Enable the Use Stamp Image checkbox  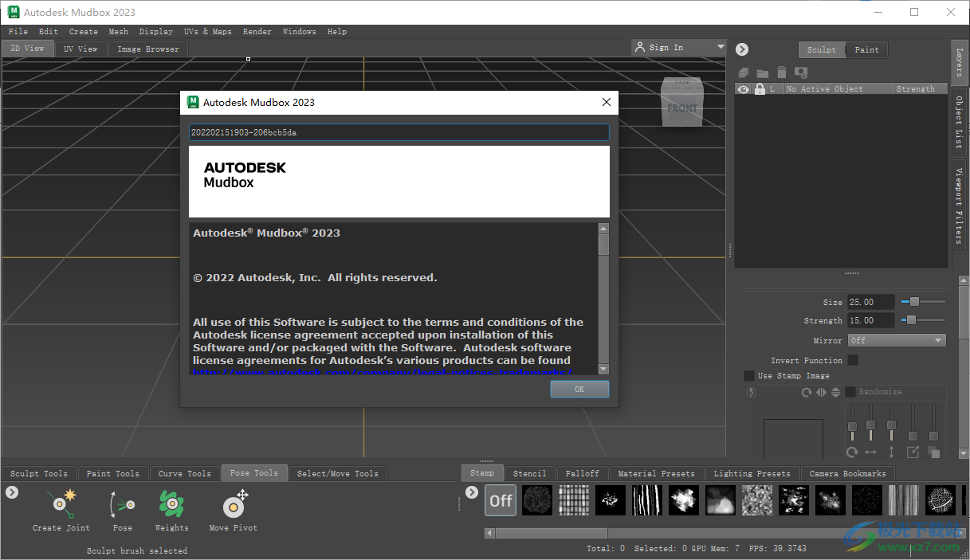pos(749,375)
